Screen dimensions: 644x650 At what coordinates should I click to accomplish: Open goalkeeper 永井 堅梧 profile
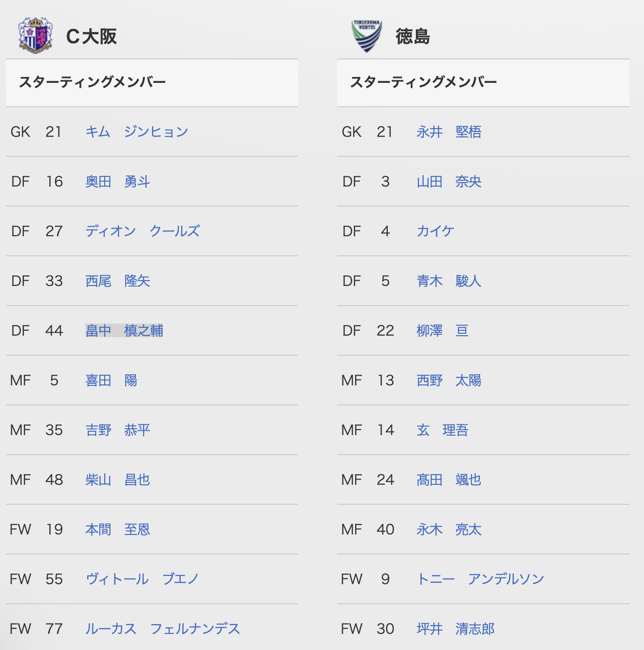pos(449,132)
